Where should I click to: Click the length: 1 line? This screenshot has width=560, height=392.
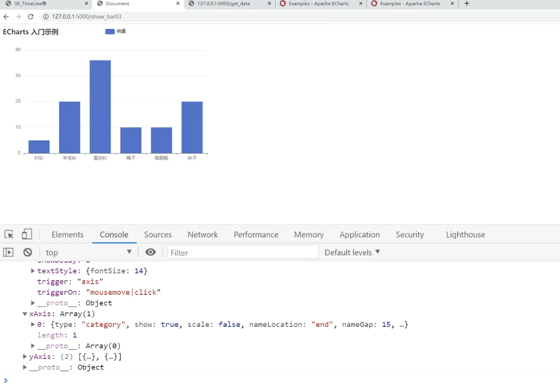[57, 335]
